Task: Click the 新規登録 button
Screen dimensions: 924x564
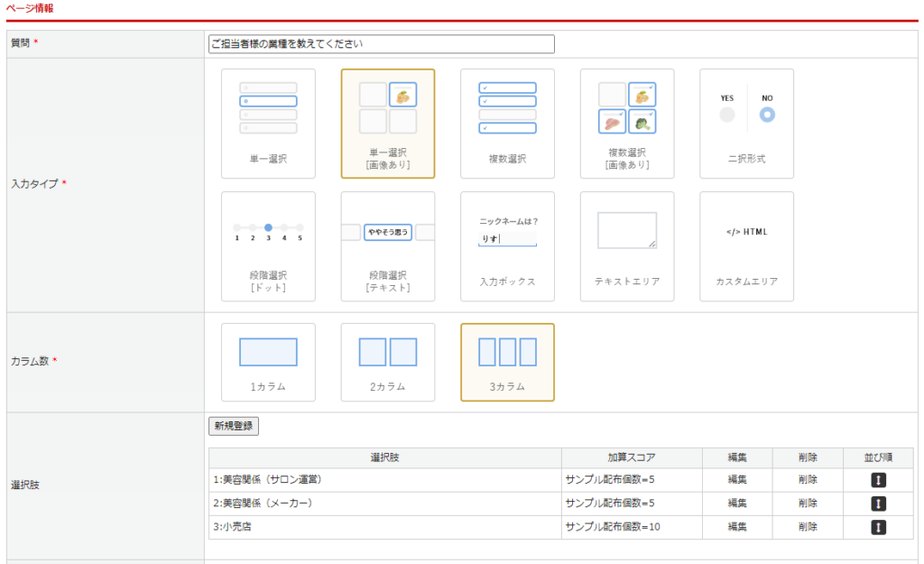Action: point(234,426)
